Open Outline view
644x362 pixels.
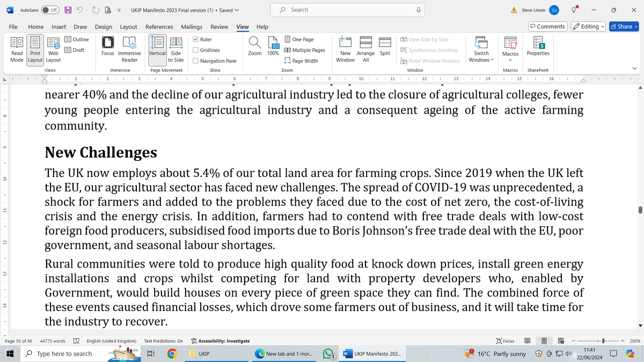tap(77, 39)
